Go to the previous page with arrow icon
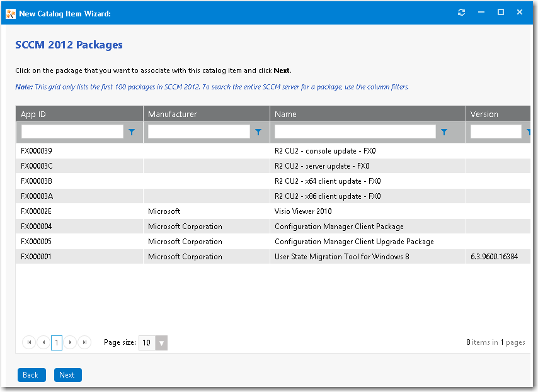This screenshot has height=392, width=538. coord(43,342)
